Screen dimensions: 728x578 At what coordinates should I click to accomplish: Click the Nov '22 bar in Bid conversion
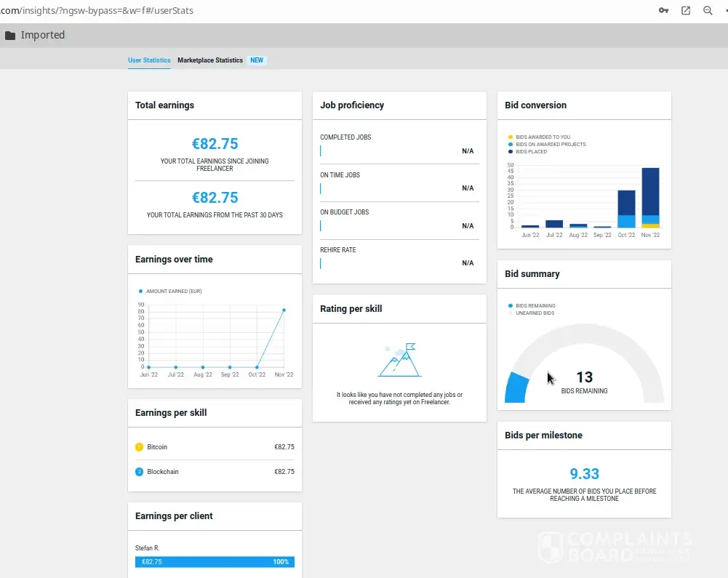click(x=650, y=198)
